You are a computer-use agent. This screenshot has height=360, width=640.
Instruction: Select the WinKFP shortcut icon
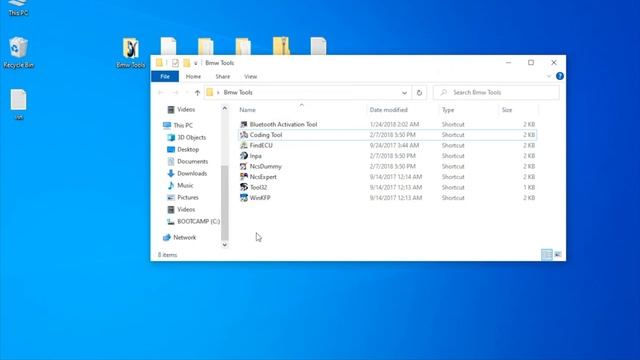click(244, 198)
